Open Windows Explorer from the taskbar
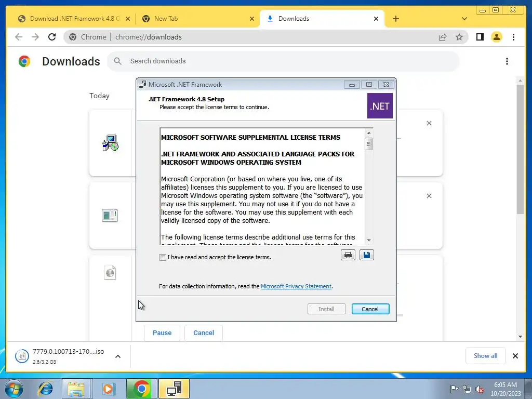 tap(76, 389)
